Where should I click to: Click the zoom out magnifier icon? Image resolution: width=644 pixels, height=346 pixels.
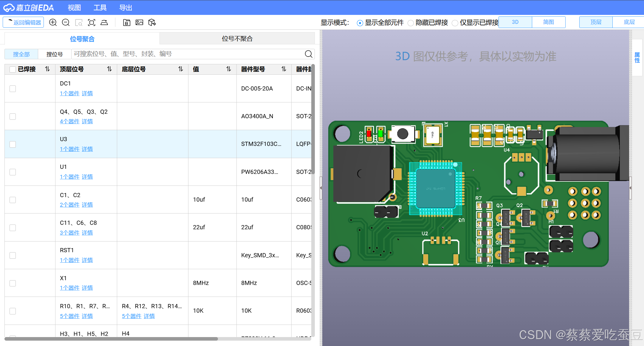66,23
